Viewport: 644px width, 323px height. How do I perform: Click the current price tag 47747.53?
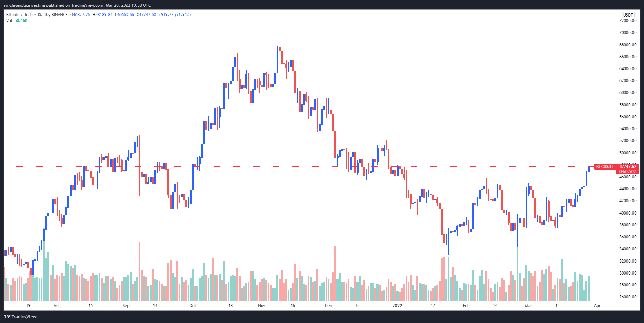pyautogui.click(x=627, y=167)
